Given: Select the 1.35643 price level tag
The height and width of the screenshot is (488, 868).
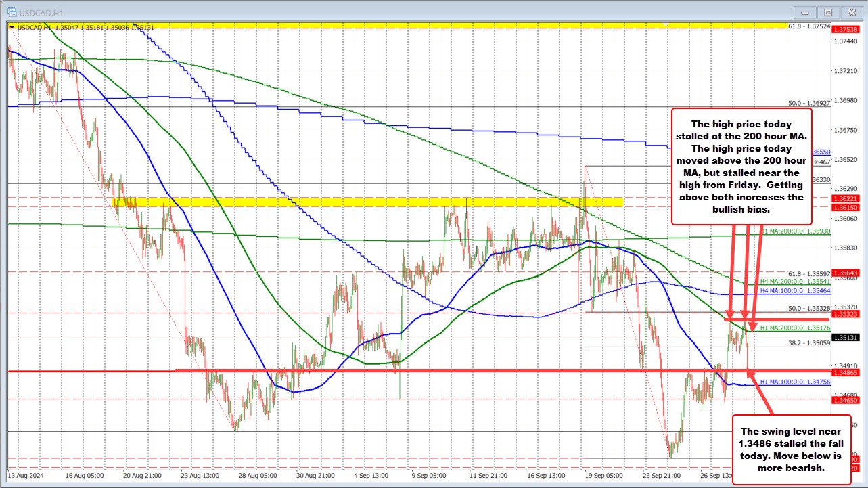Looking at the screenshot, I should (x=846, y=273).
